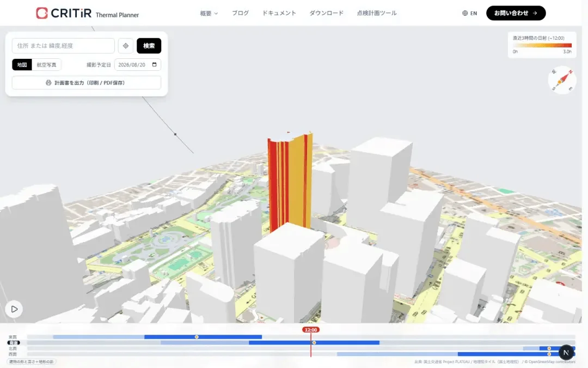
Task: Click the 検索 search button
Action: [149, 46]
